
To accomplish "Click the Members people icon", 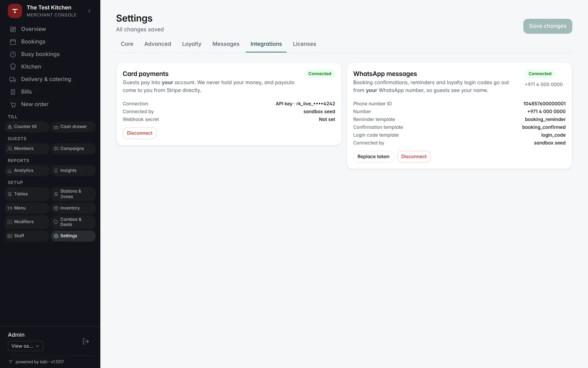I will pyautogui.click(x=10, y=149).
